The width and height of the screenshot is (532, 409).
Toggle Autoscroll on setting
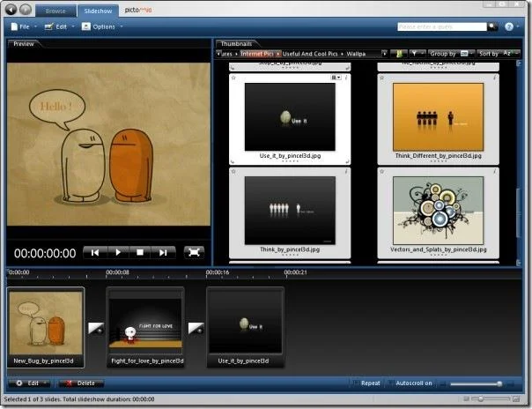tap(410, 383)
